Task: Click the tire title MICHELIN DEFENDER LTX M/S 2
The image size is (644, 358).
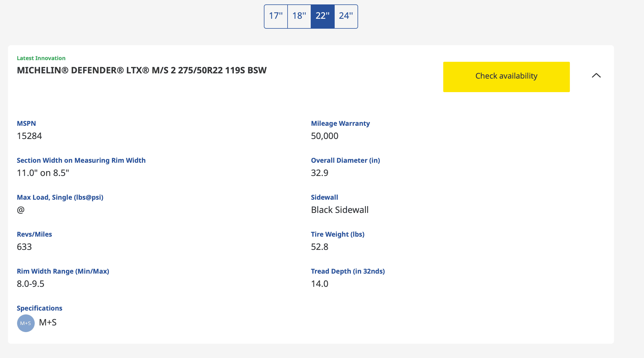Action: pos(142,70)
